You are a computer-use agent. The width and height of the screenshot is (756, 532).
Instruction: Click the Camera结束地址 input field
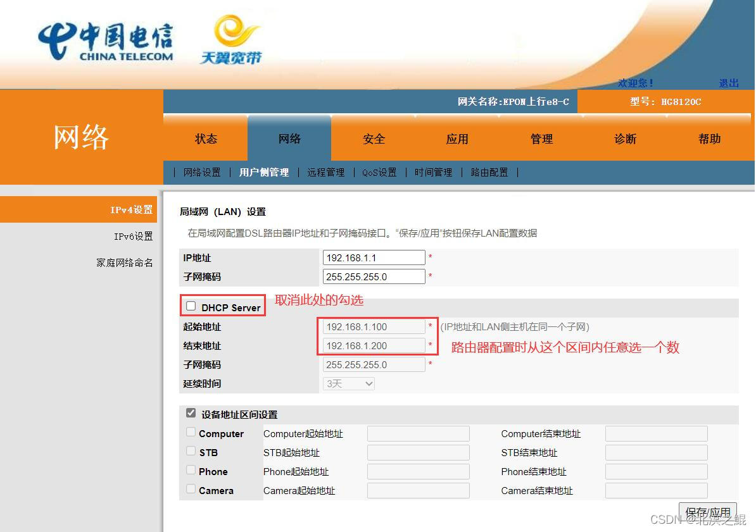click(x=656, y=490)
